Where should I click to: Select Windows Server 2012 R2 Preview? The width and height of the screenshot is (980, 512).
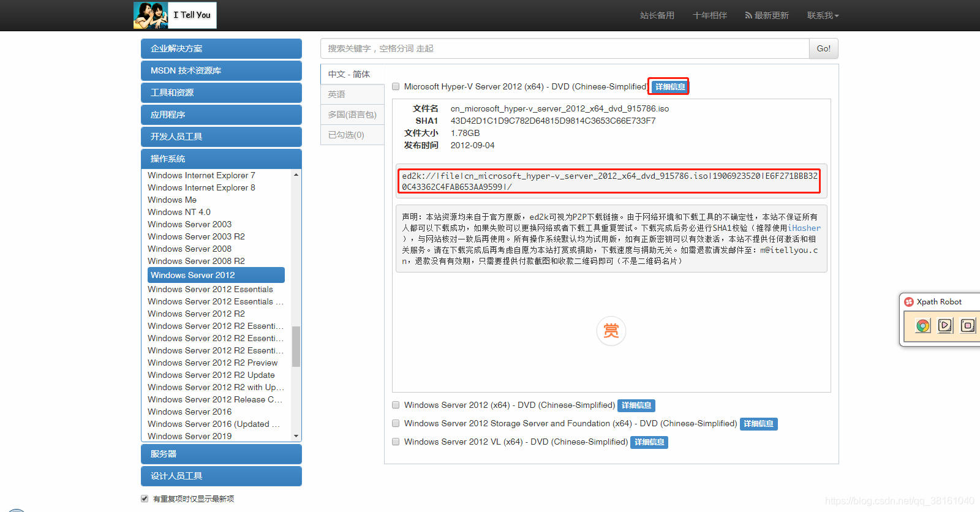[x=213, y=363]
